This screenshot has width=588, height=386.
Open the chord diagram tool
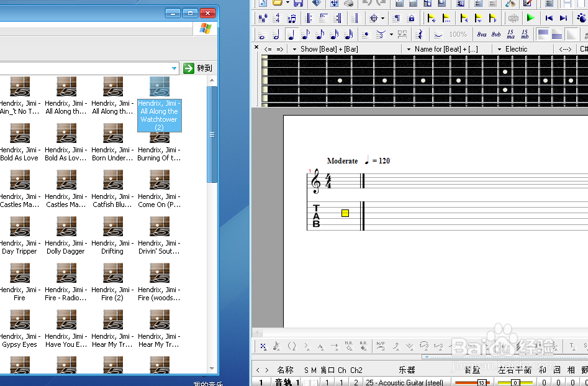point(374,18)
